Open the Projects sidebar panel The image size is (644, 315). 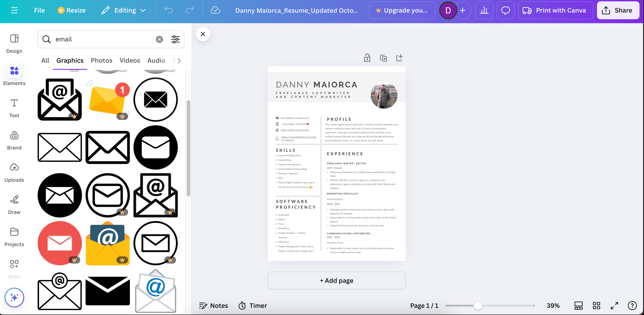coord(14,237)
